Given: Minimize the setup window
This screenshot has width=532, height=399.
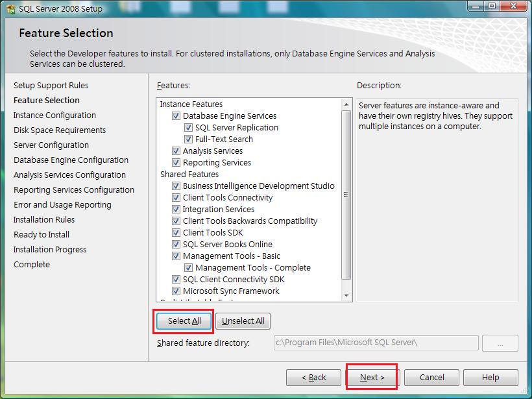Looking at the screenshot, I should point(476,6).
